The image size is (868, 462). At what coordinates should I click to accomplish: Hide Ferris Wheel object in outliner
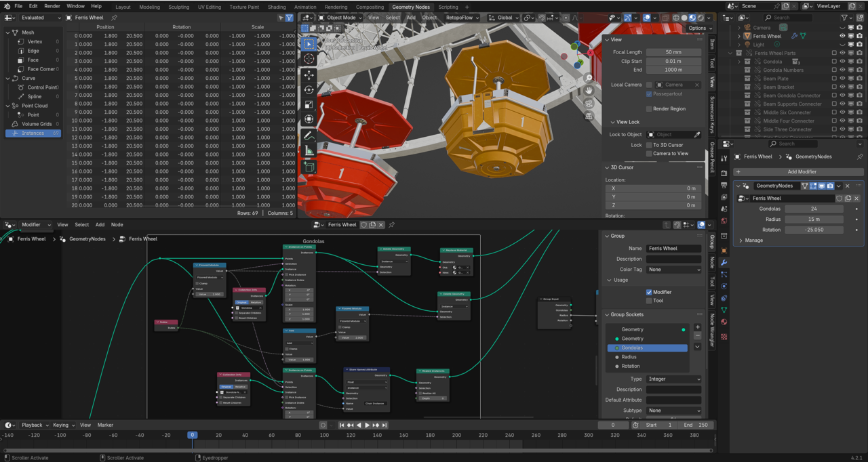(842, 36)
